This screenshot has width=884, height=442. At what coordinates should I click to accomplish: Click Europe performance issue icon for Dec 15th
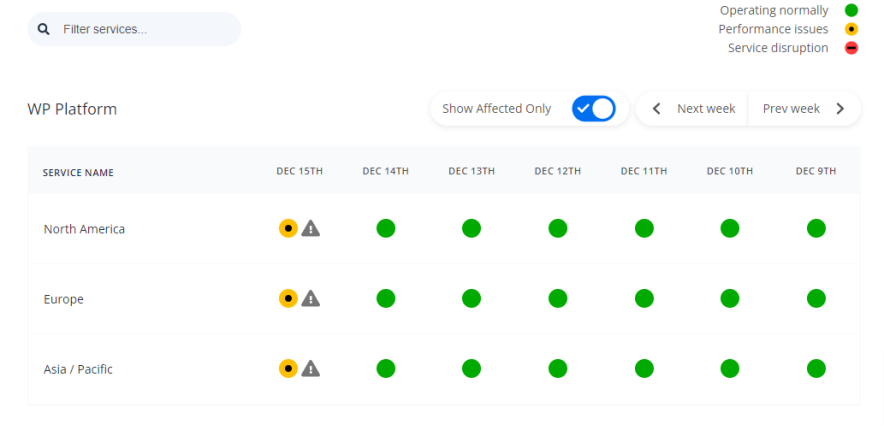[x=288, y=298]
